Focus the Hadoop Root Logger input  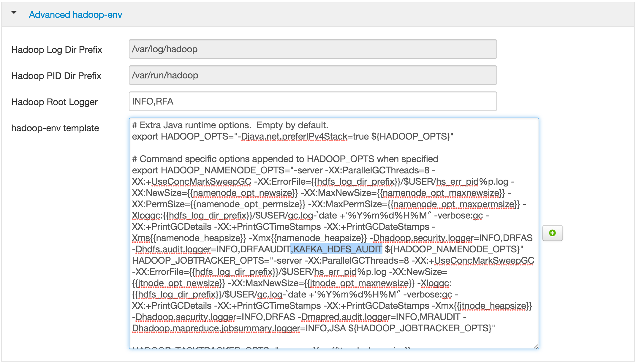pos(312,101)
